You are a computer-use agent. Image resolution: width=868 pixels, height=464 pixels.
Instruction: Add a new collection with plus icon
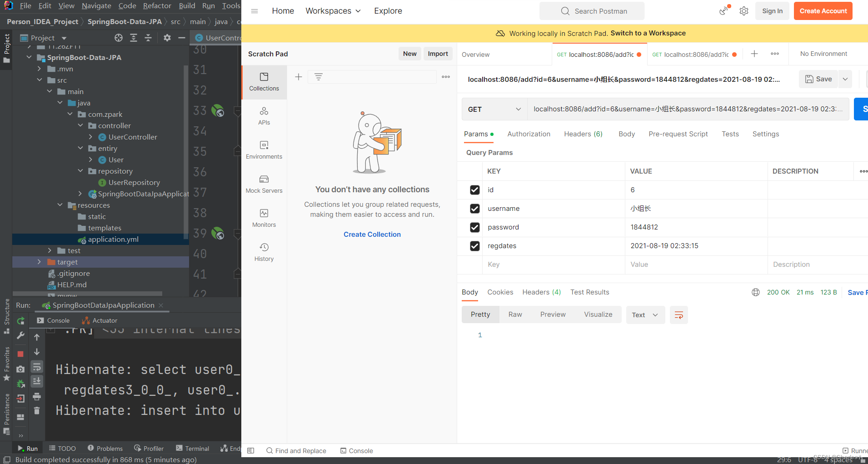tap(299, 77)
